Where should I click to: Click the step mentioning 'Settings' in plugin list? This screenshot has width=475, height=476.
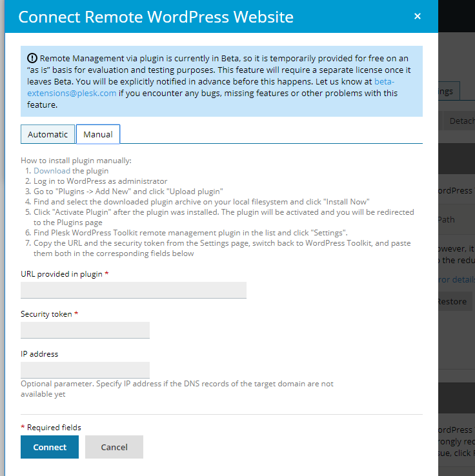190,233
